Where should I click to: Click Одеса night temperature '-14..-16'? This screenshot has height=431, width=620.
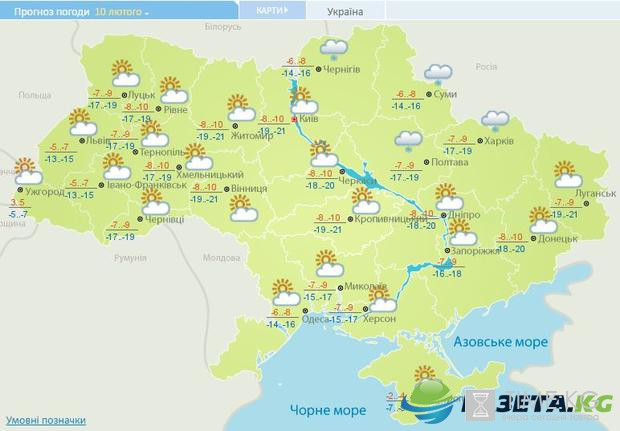(x=281, y=325)
